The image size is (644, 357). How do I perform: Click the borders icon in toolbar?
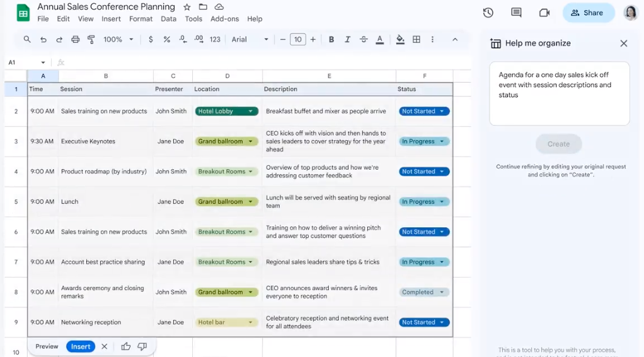[x=417, y=39]
